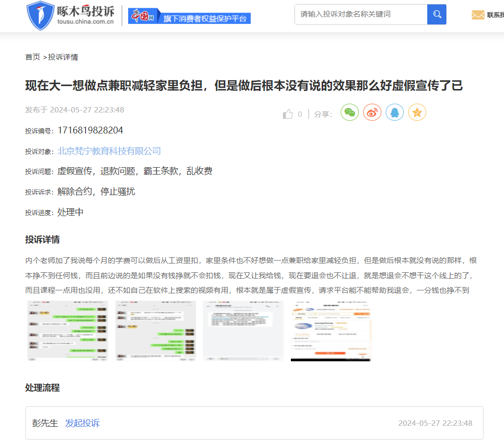
Task: Share to Qzone using the yellow star icon
Action: tap(417, 112)
